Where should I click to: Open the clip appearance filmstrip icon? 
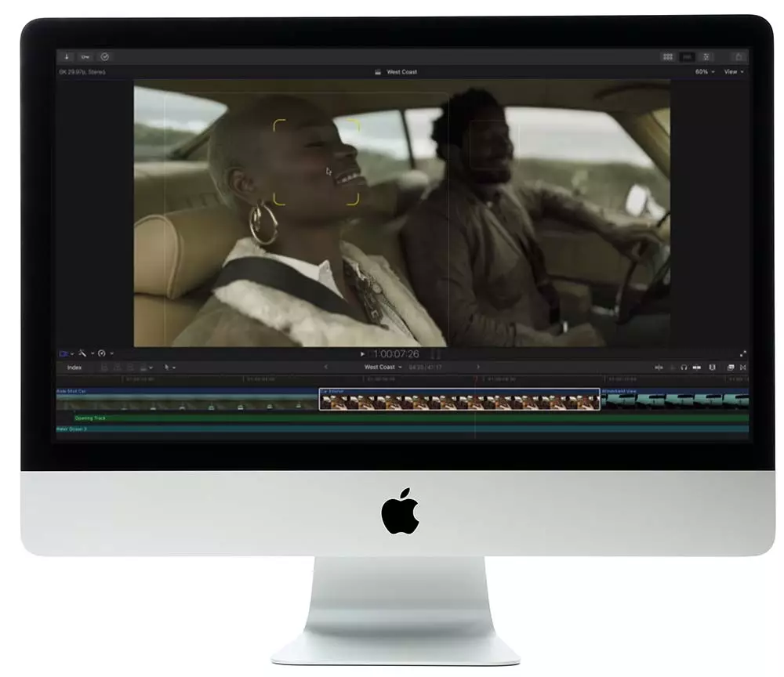713,367
